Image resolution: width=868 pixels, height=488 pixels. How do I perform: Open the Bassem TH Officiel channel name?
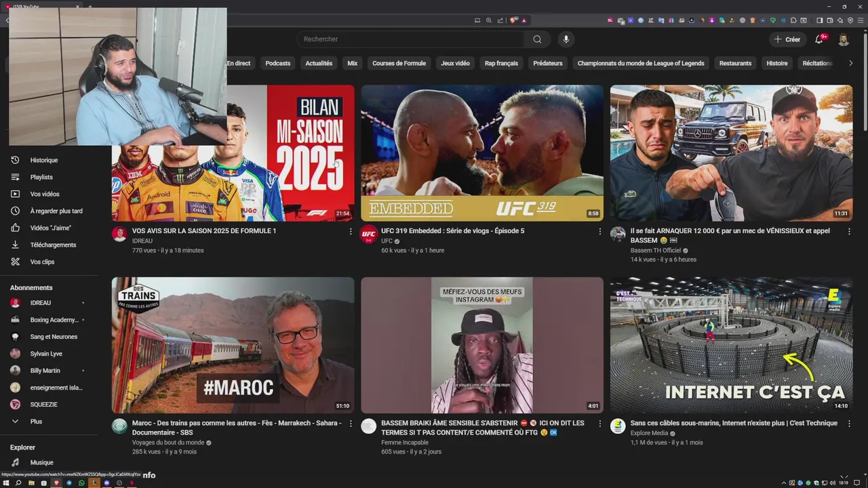click(655, 250)
